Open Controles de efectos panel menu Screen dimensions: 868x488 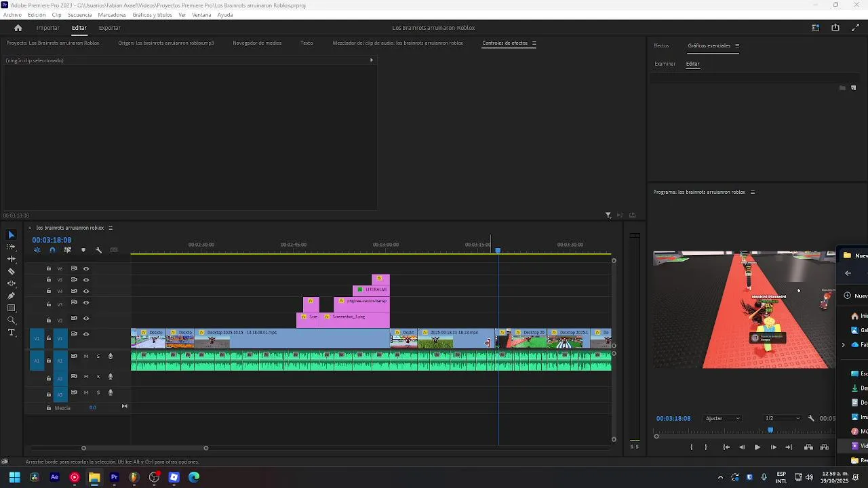(x=534, y=43)
